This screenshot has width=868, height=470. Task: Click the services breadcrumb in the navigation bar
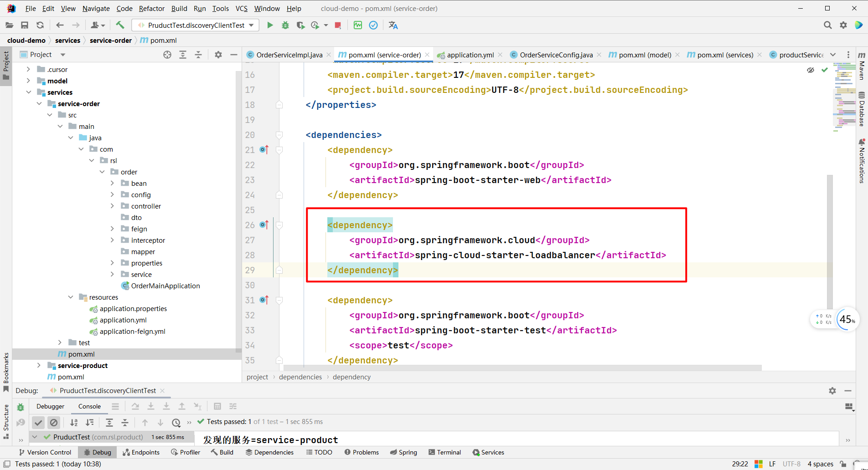pyautogui.click(x=67, y=41)
